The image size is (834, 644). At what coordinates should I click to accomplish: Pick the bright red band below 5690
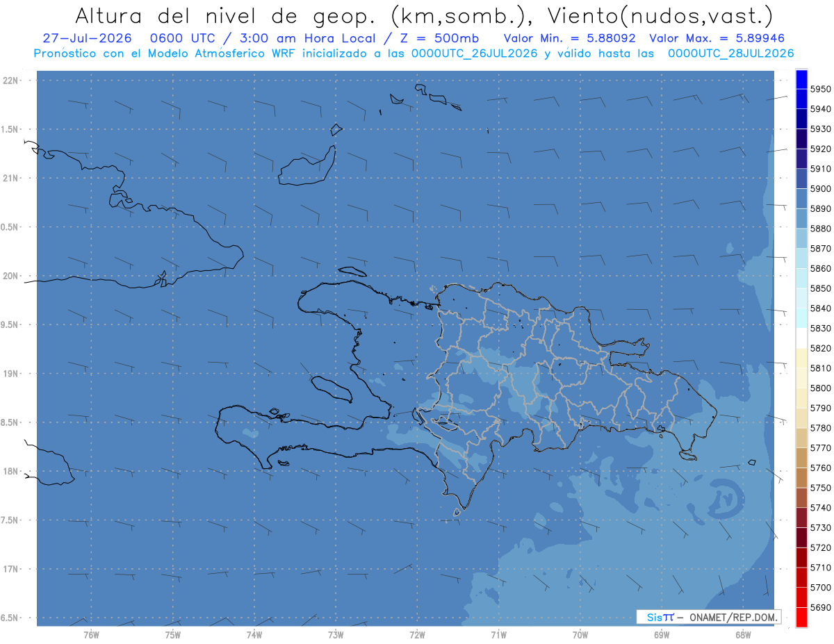[801, 617]
